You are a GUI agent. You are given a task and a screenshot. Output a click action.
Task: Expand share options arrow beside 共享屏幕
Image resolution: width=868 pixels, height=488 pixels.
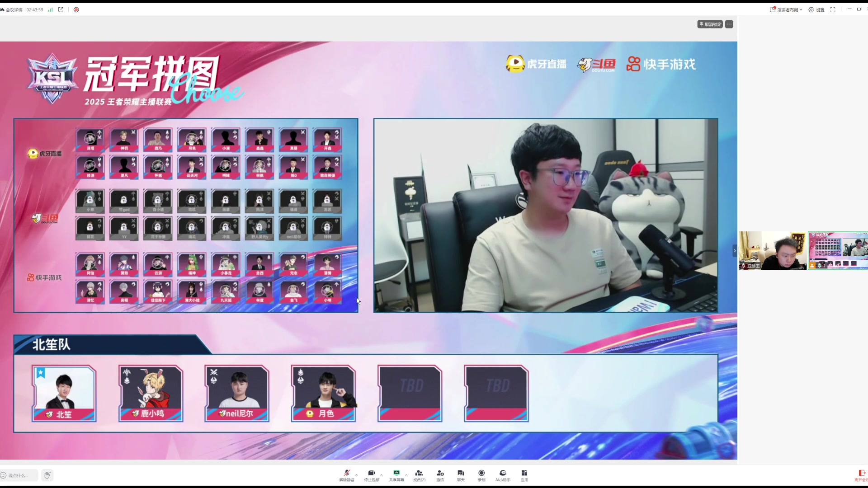(x=406, y=474)
